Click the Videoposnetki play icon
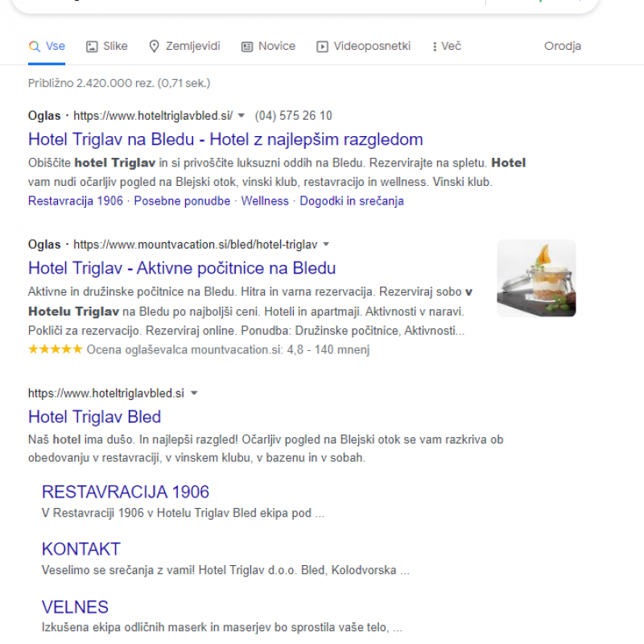 click(322, 47)
